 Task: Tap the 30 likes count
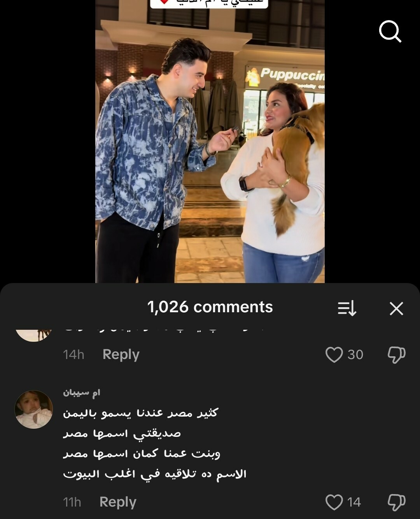(355, 355)
